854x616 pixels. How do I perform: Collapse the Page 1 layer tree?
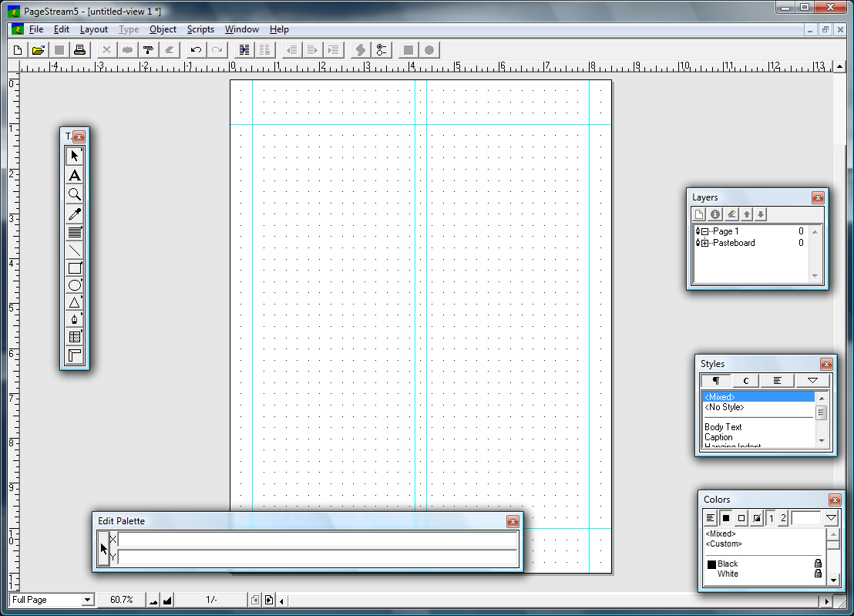tap(705, 231)
